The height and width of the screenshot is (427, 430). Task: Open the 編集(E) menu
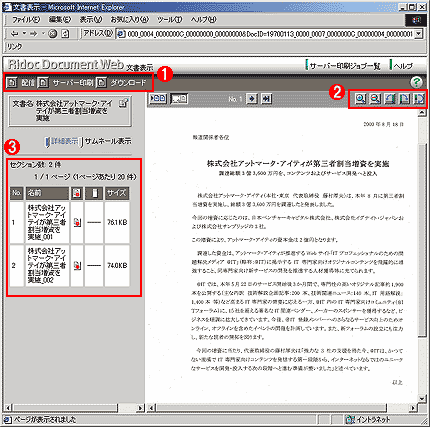pos(60,20)
